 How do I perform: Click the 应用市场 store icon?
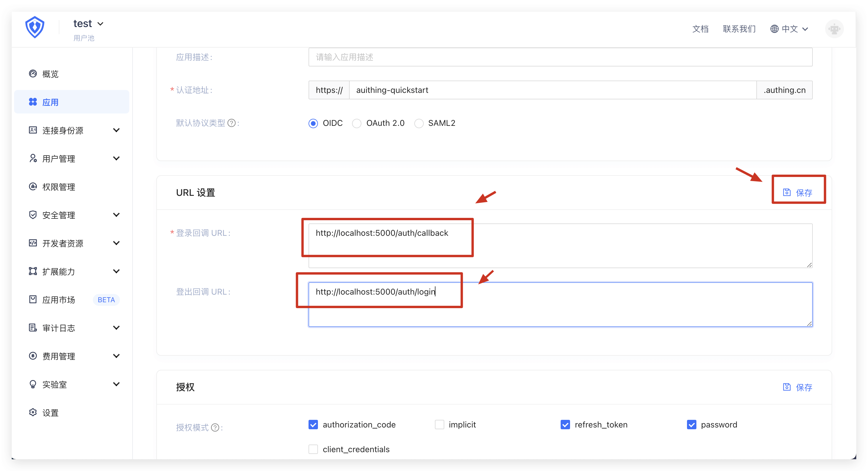point(33,299)
